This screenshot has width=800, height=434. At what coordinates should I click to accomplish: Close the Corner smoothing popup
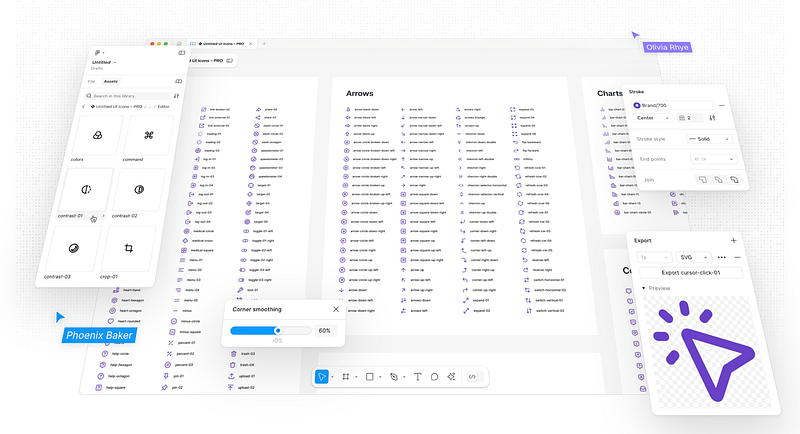(x=336, y=309)
